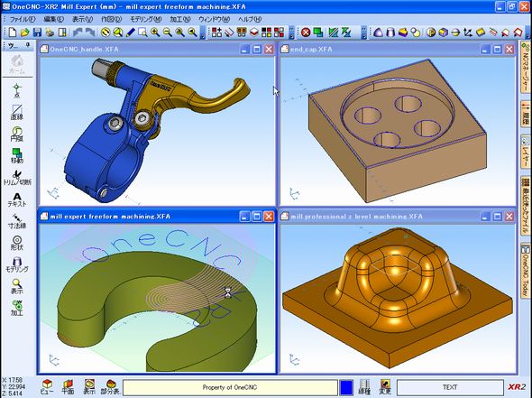Click the axis arrows toolbar icon
The image size is (532, 398).
tap(468, 32)
